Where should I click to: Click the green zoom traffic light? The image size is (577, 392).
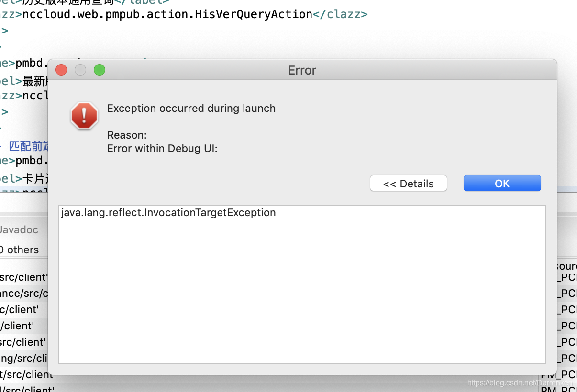[x=100, y=70]
